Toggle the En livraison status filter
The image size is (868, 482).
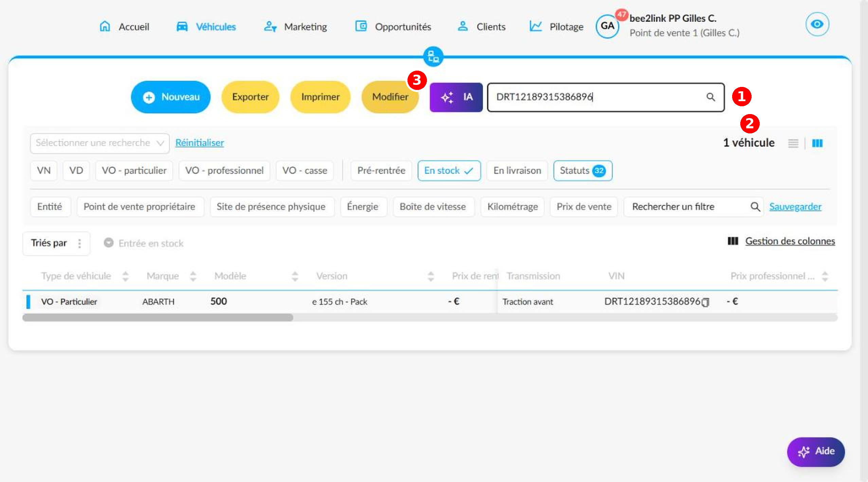click(x=517, y=171)
